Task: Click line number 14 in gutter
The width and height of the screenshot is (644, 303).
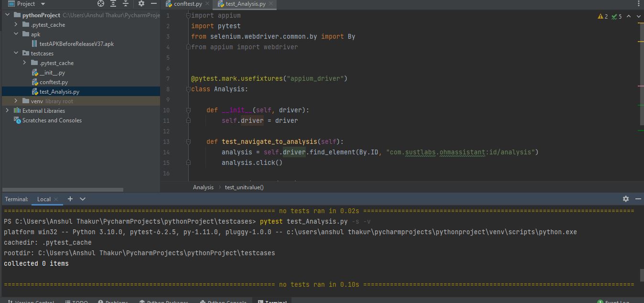Action: (166, 152)
